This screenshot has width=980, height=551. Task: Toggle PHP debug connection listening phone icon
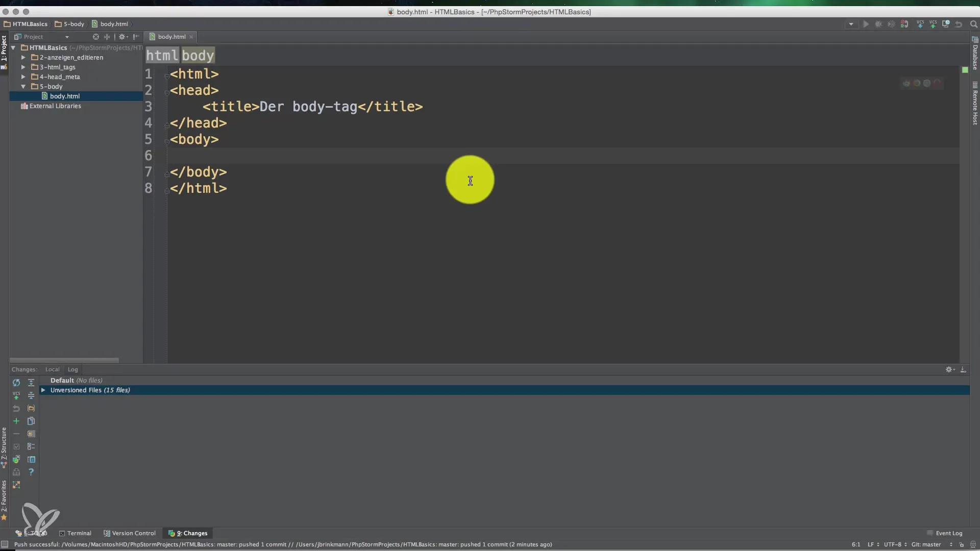904,24
